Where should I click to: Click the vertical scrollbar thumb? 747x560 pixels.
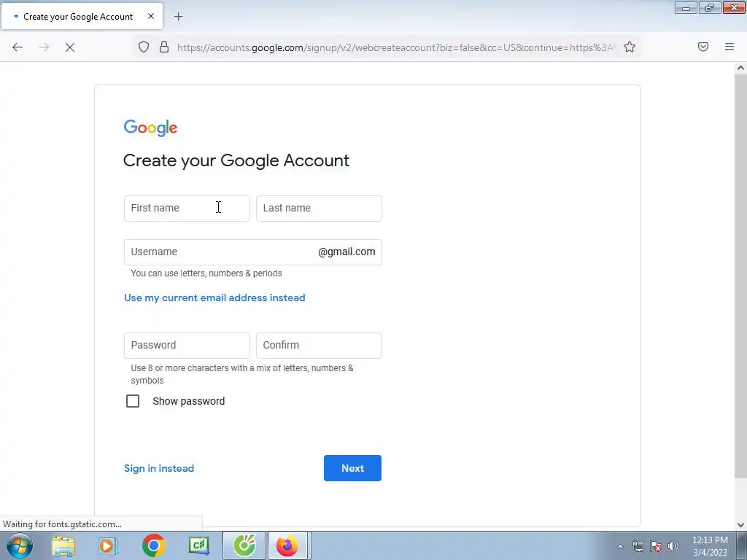pos(740,276)
